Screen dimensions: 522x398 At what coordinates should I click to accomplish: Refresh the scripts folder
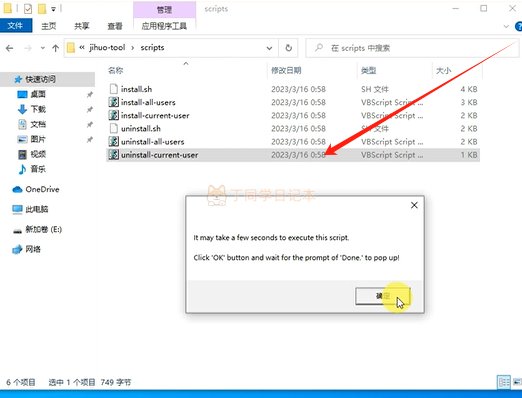point(289,48)
